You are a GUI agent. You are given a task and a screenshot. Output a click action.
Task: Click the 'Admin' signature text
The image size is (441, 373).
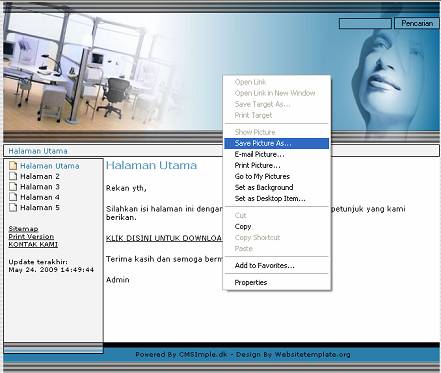click(117, 280)
